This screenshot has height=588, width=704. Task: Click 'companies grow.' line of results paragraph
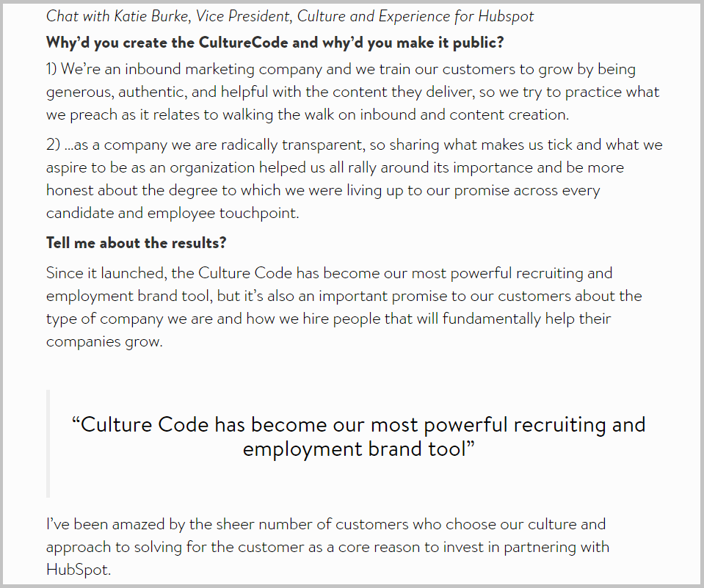coord(104,341)
